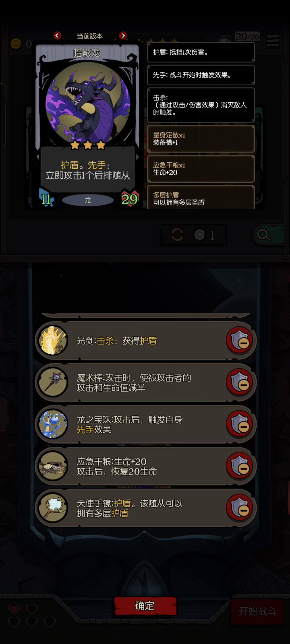Switch to previous version with left arrow
The width and height of the screenshot is (290, 644).
click(x=57, y=36)
